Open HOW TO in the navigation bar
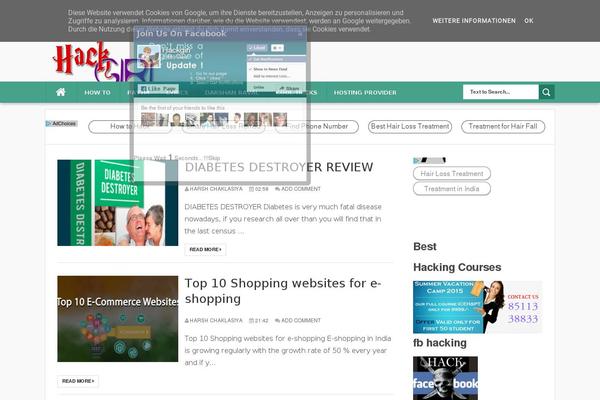The image size is (600, 400). [97, 93]
